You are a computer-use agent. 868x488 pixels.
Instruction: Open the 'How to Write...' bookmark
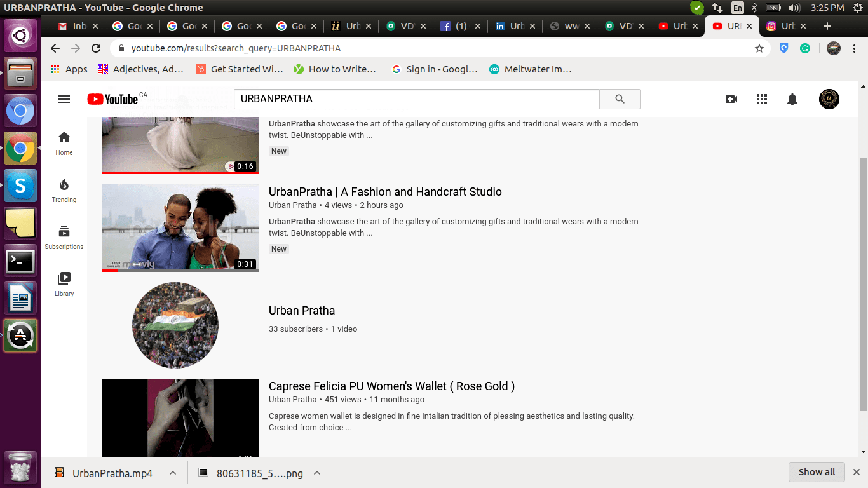[335, 69]
